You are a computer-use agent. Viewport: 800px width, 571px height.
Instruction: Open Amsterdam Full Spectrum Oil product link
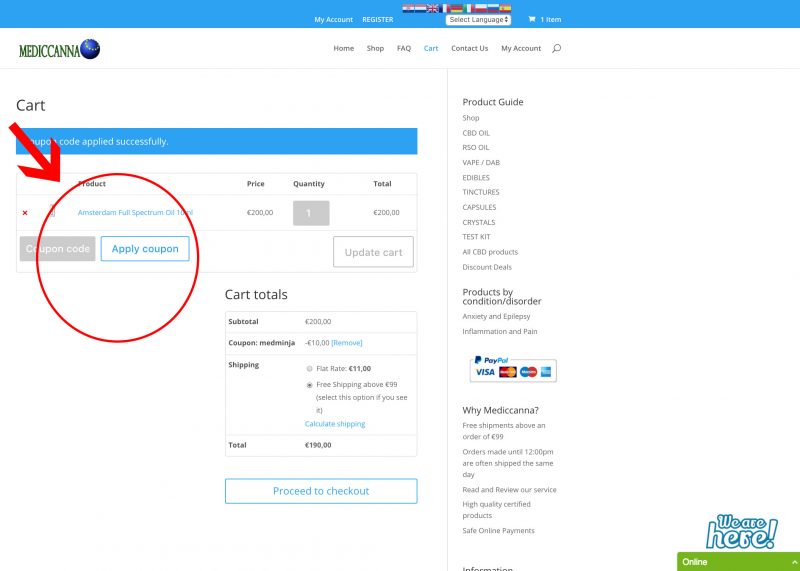[x=135, y=212]
